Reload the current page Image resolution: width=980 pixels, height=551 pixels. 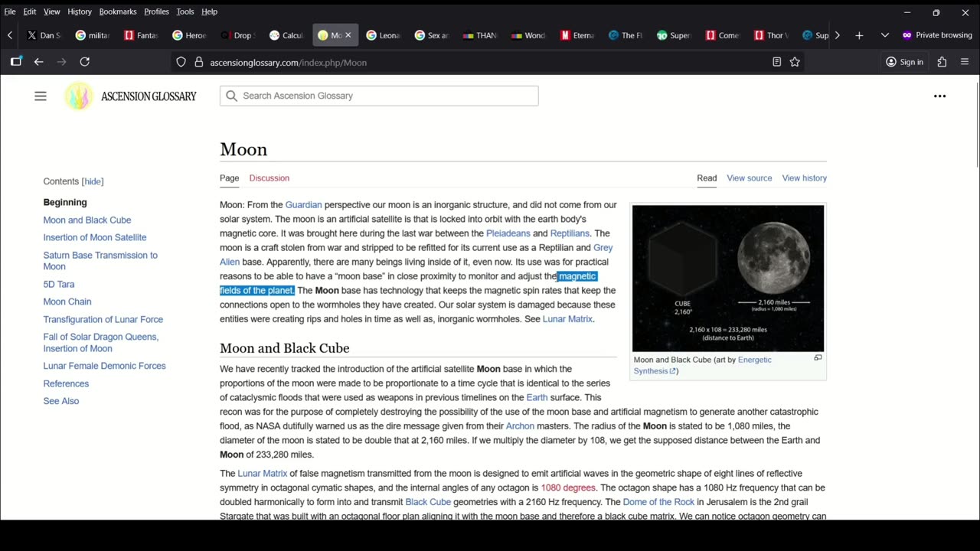[x=85, y=62]
